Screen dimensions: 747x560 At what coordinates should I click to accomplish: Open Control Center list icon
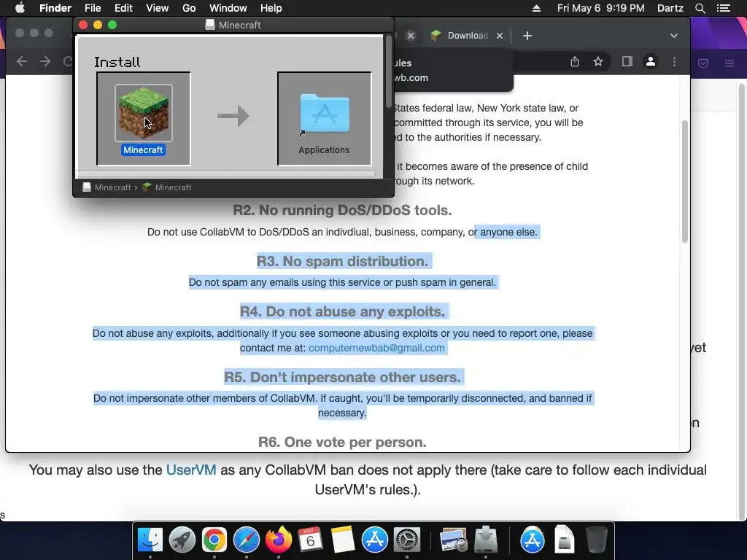[x=724, y=8]
